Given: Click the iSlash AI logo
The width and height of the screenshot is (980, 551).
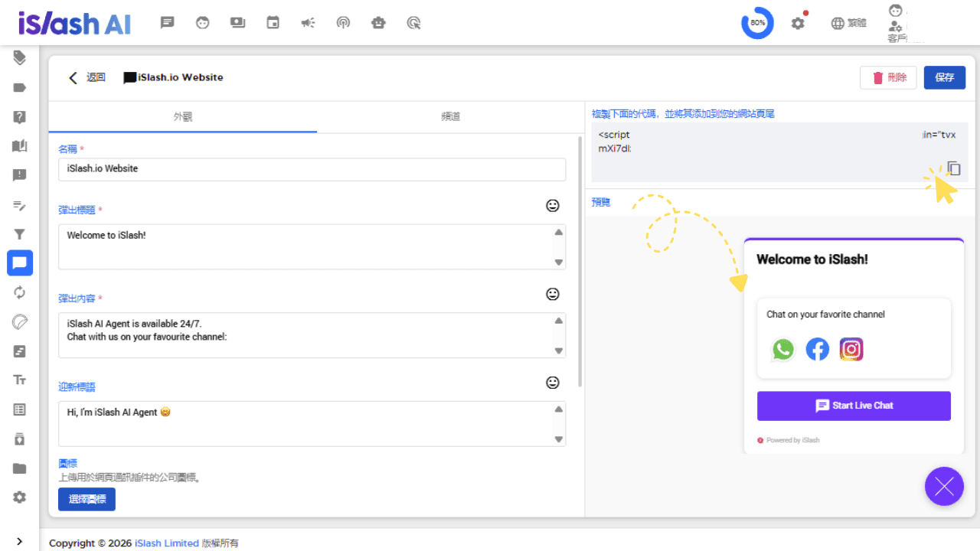Looking at the screenshot, I should tap(75, 23).
